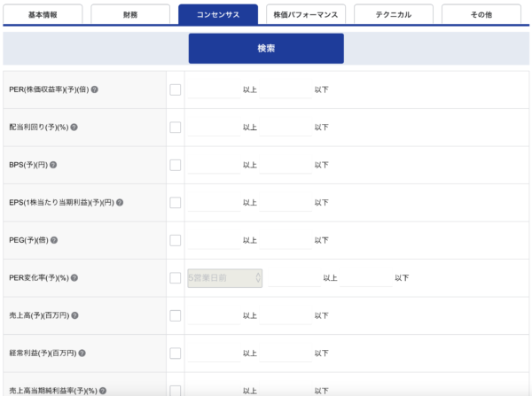The image size is (532, 396).
Task: Select the テクニカル tab
Action: point(393,14)
